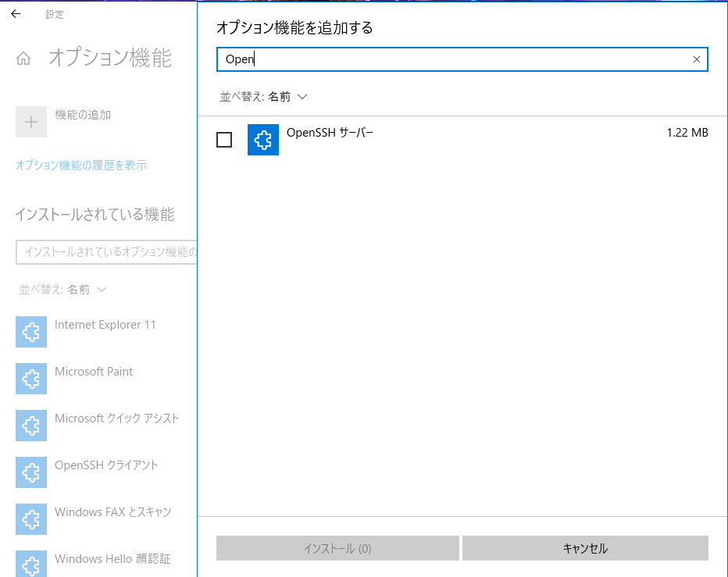Open the installed list 並べ替え: 名前 dropdown

[x=62, y=290]
